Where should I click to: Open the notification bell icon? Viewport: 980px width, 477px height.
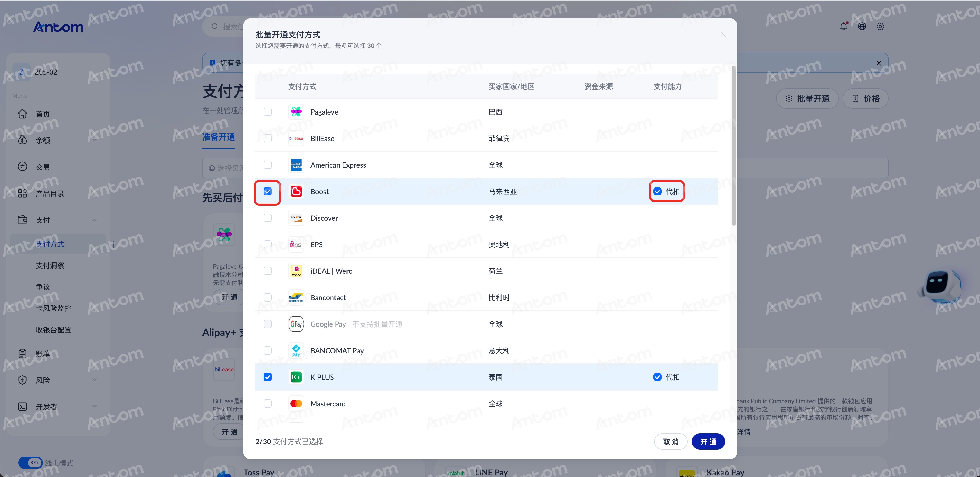click(x=843, y=26)
